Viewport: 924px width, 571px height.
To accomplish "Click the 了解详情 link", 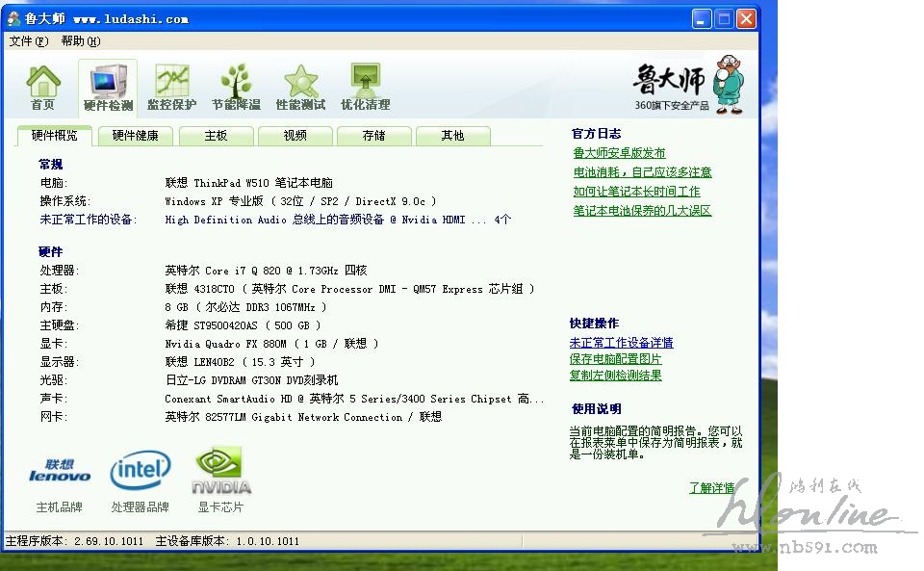I will pyautogui.click(x=712, y=488).
